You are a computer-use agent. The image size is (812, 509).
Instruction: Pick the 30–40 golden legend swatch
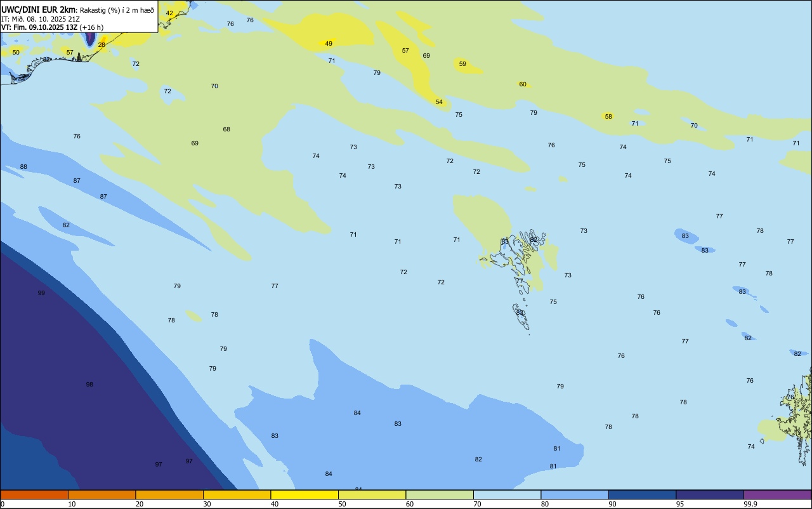[237, 494]
